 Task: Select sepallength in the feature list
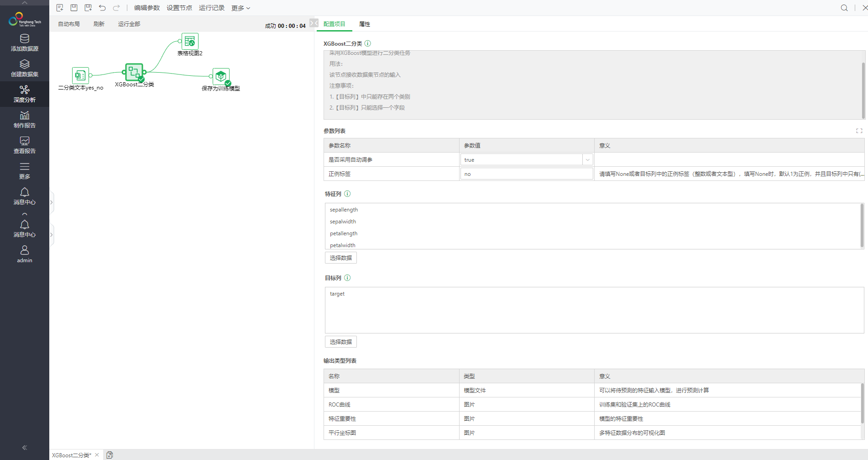[x=344, y=210]
